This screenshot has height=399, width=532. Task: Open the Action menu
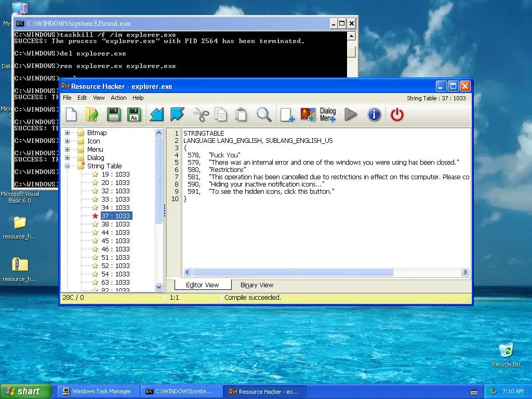click(118, 98)
